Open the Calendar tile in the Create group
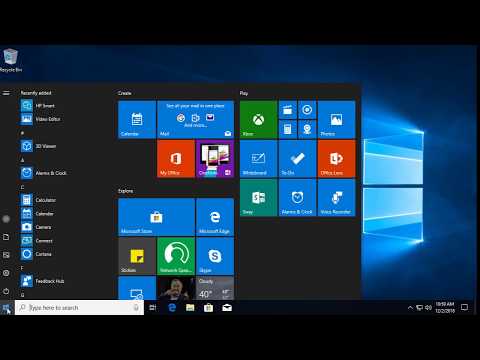This screenshot has height=360, width=480. tap(137, 119)
